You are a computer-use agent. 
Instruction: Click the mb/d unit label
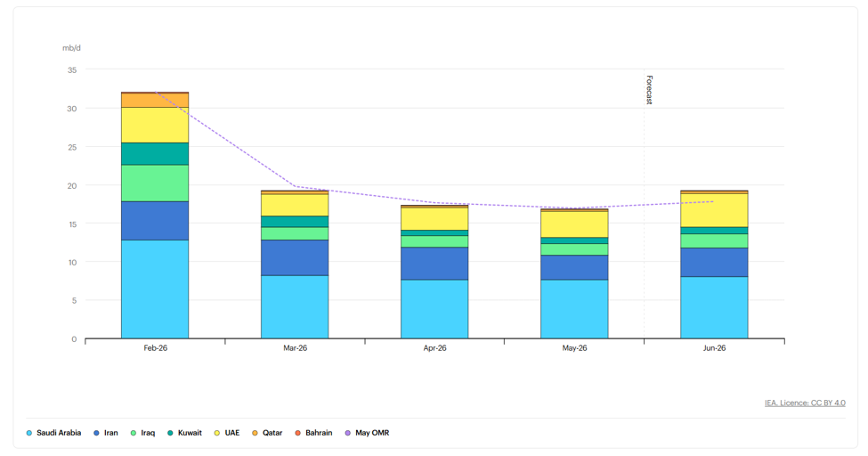(71, 48)
